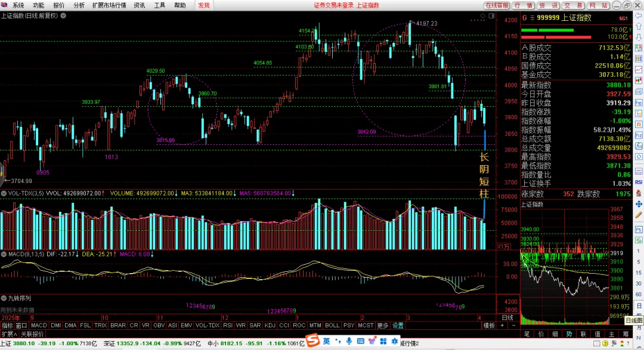The height and width of the screenshot is (350, 644).
Task: Expand the MACD indicator dropdown arrow
Action: [x=4, y=254]
